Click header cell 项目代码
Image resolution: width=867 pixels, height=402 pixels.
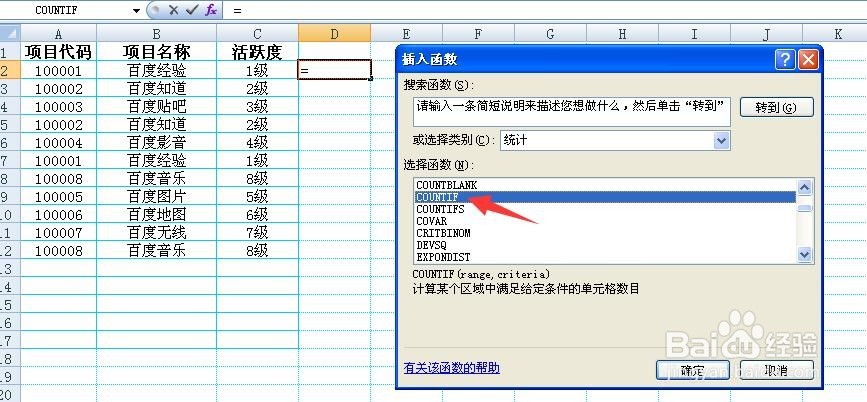[x=59, y=52]
